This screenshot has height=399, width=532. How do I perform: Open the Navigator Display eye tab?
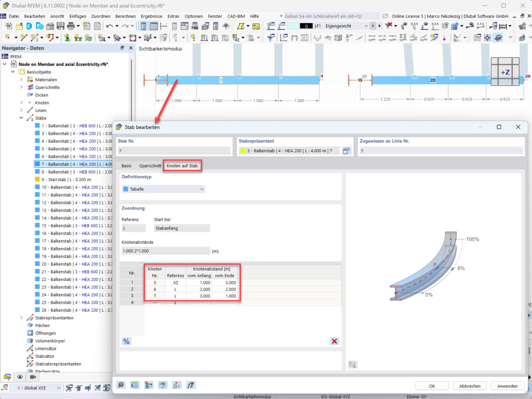tap(20, 377)
